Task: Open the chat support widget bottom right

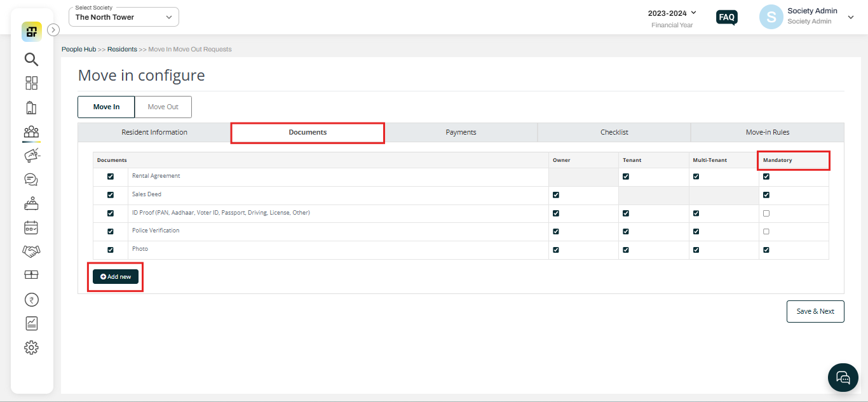Action: click(x=843, y=377)
